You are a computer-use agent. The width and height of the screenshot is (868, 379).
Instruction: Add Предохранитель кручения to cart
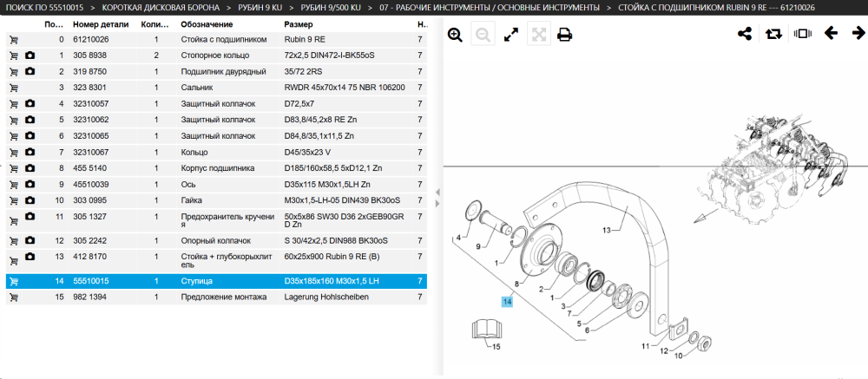point(14,221)
